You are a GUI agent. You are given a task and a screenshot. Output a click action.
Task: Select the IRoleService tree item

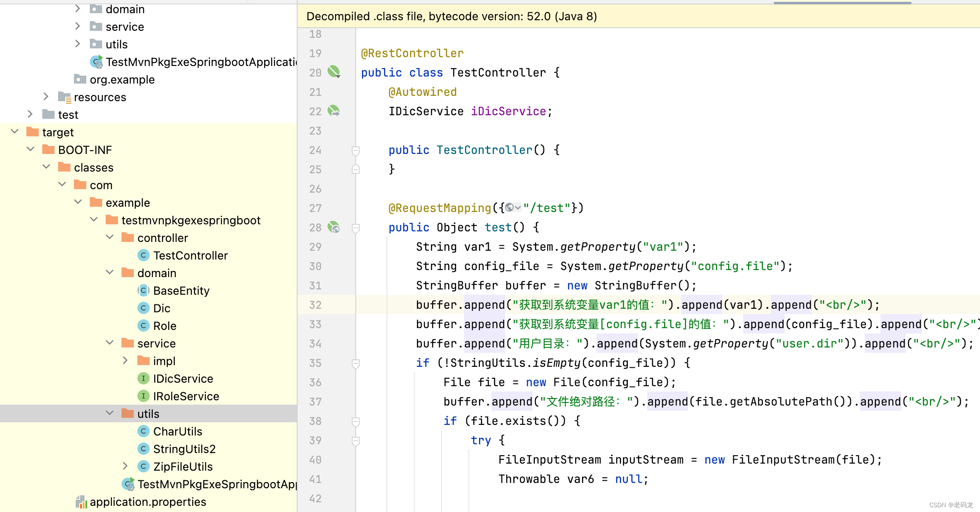pyautogui.click(x=186, y=396)
